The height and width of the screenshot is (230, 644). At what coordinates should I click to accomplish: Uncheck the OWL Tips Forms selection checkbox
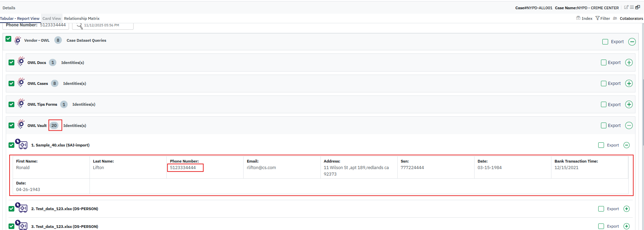coord(12,104)
